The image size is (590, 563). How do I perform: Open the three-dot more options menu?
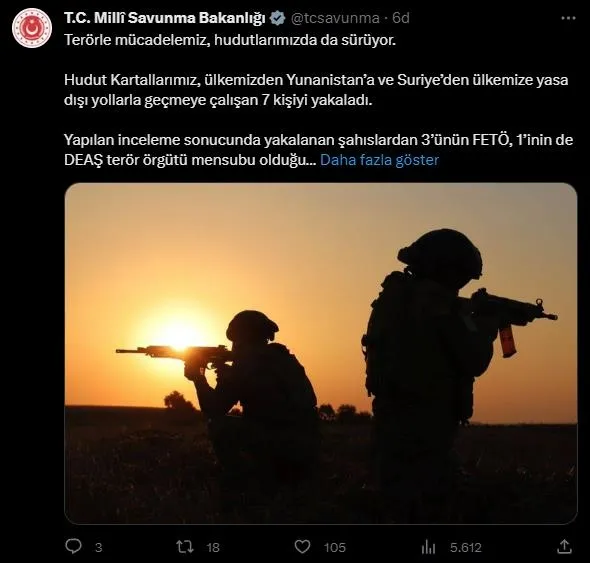click(568, 18)
